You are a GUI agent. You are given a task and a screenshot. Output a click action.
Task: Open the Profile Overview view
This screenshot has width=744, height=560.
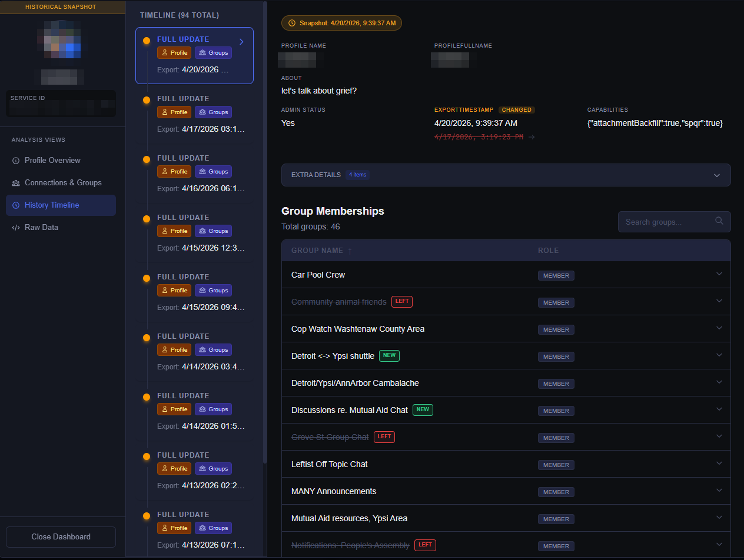click(x=61, y=161)
